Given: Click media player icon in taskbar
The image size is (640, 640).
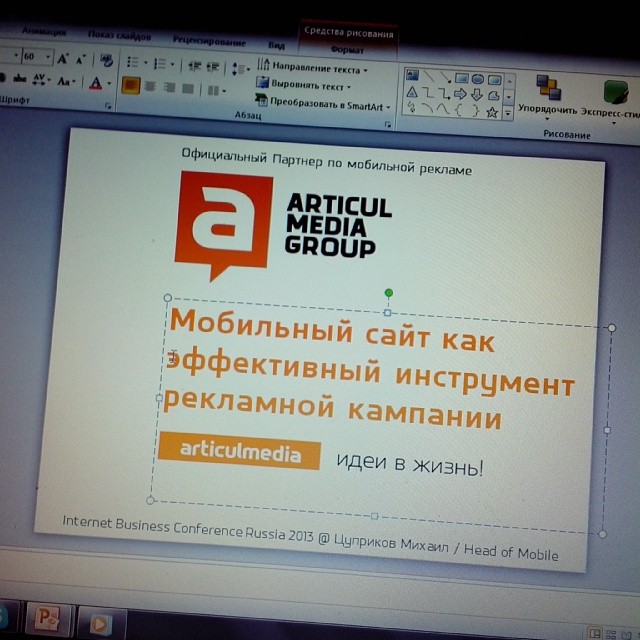Looking at the screenshot, I should [100, 622].
